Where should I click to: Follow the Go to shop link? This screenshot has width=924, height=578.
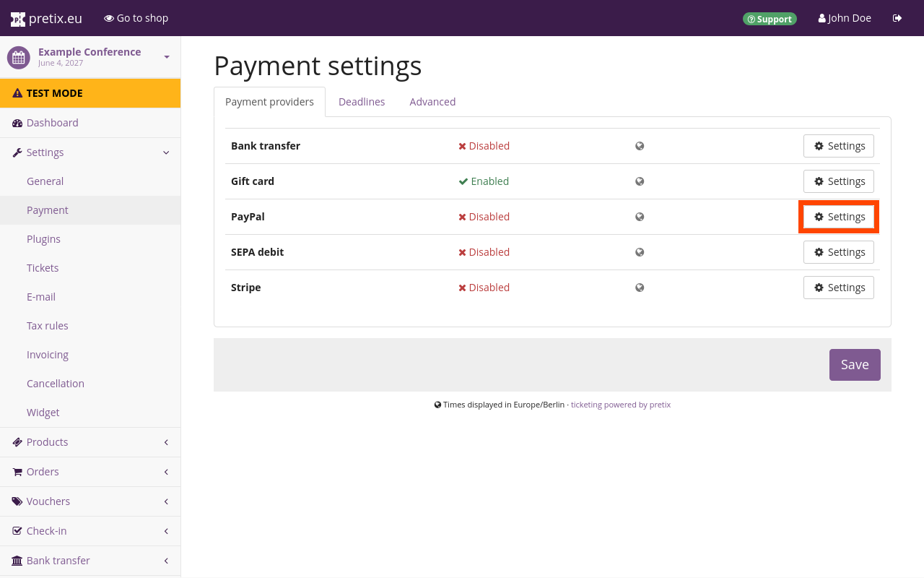136,18
